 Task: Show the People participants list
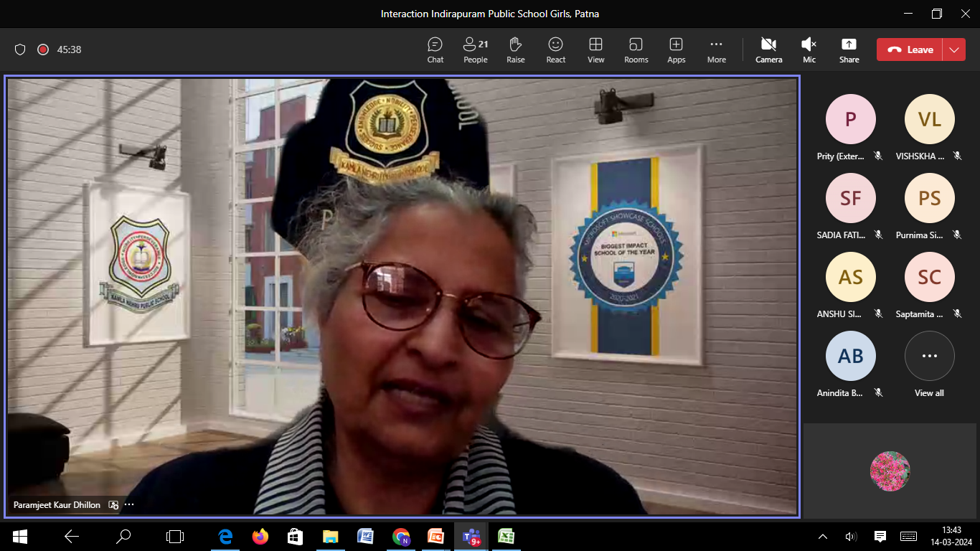[475, 50]
